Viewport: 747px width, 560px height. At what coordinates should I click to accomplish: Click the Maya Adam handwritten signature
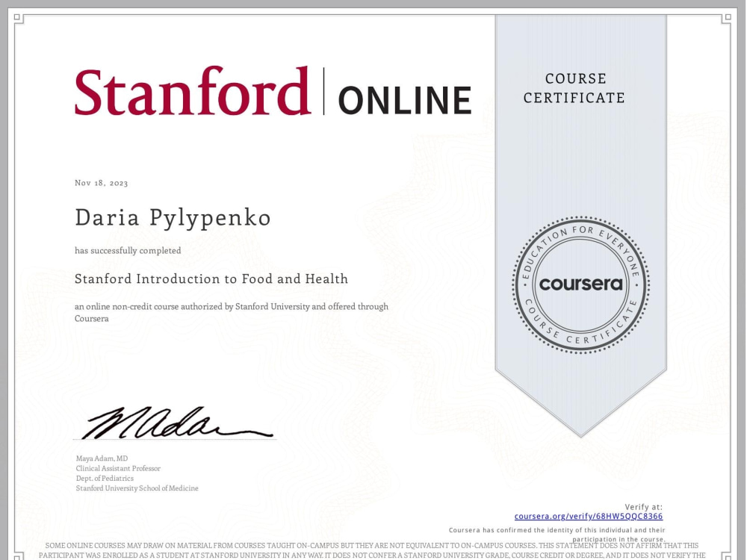pos(177,423)
